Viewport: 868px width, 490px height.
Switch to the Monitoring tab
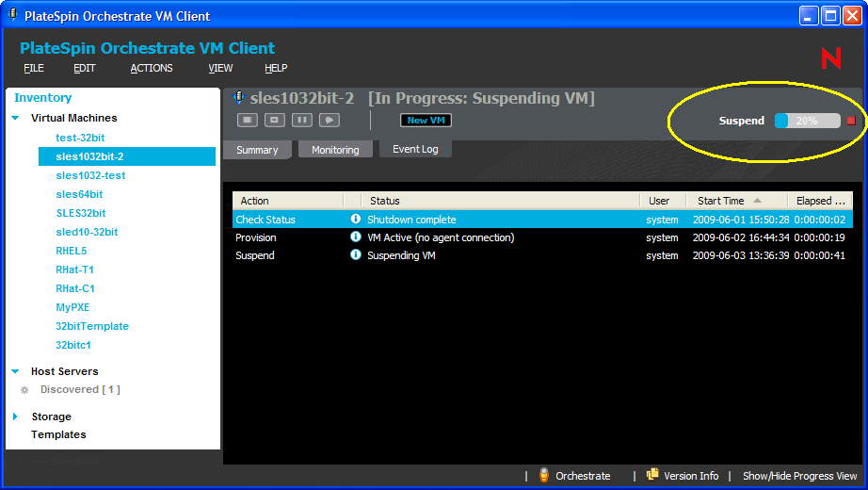pyautogui.click(x=335, y=150)
